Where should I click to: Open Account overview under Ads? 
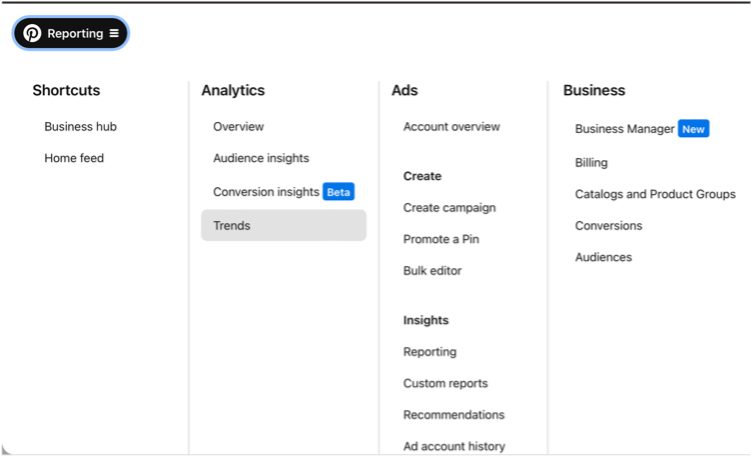(x=452, y=127)
